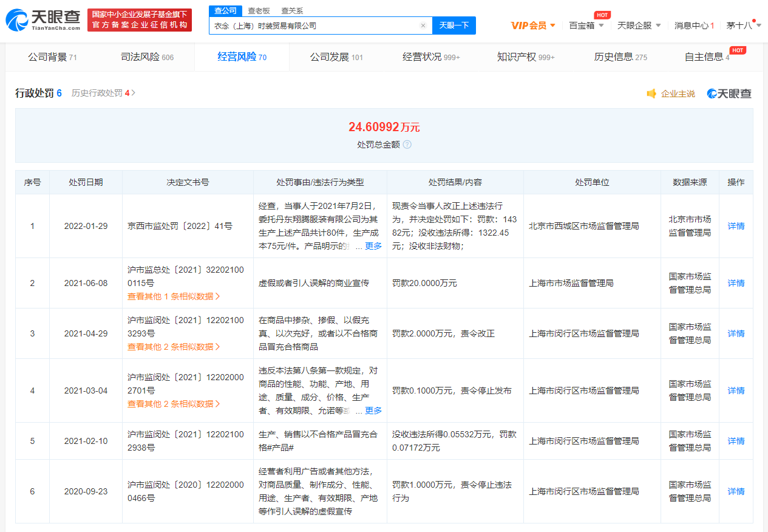Click the 处罚事由/违法行为类型 column header

coord(320,182)
